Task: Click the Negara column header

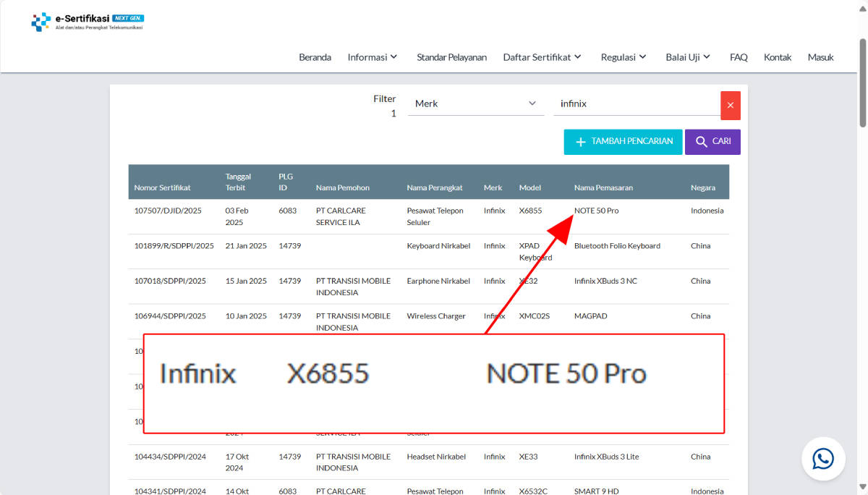Action: pyautogui.click(x=703, y=187)
